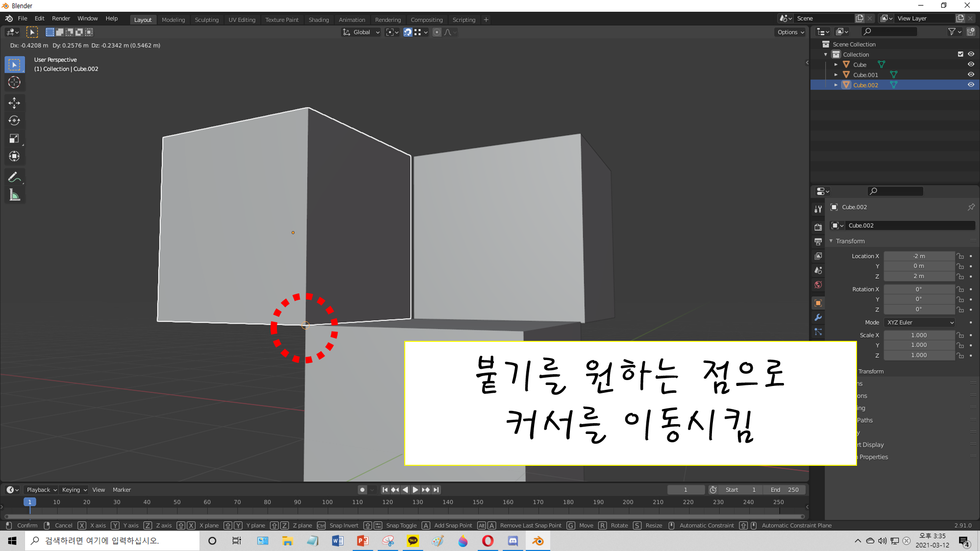The image size is (980, 551).
Task: Uncheck the Collection exclude checkbox
Action: (960, 54)
